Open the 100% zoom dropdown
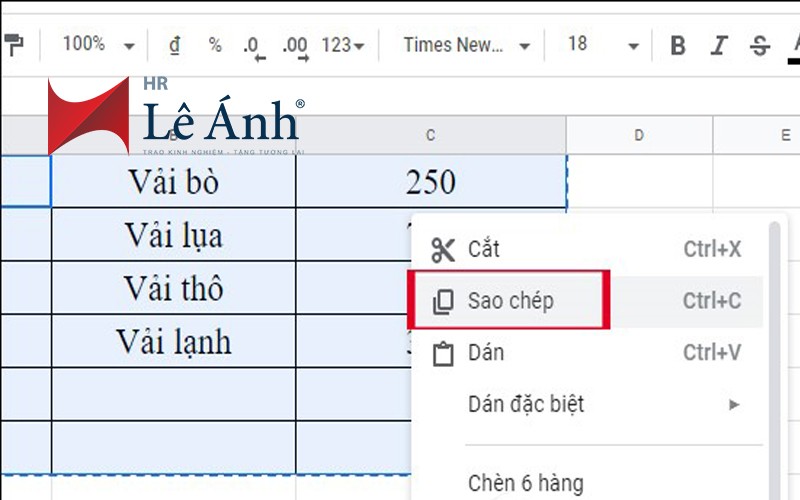 (98, 45)
